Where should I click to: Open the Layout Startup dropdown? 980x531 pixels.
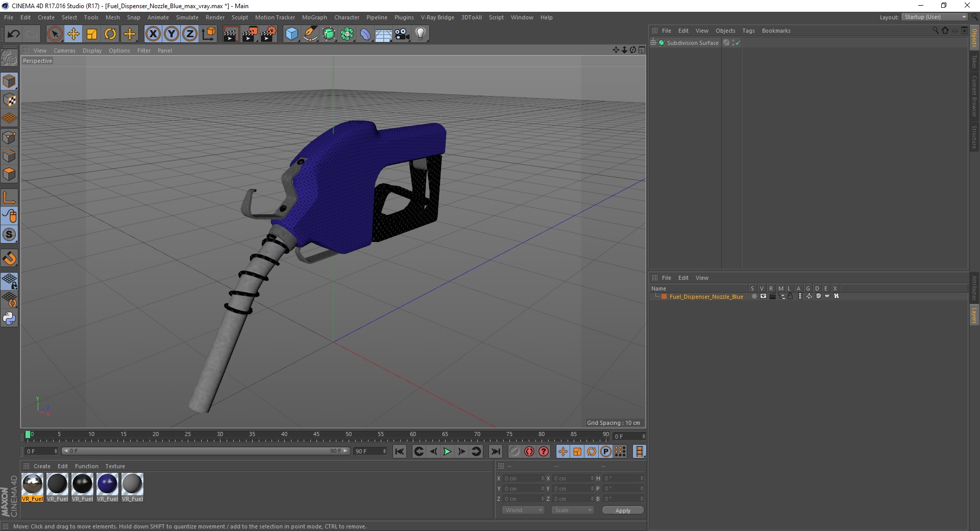click(x=935, y=17)
